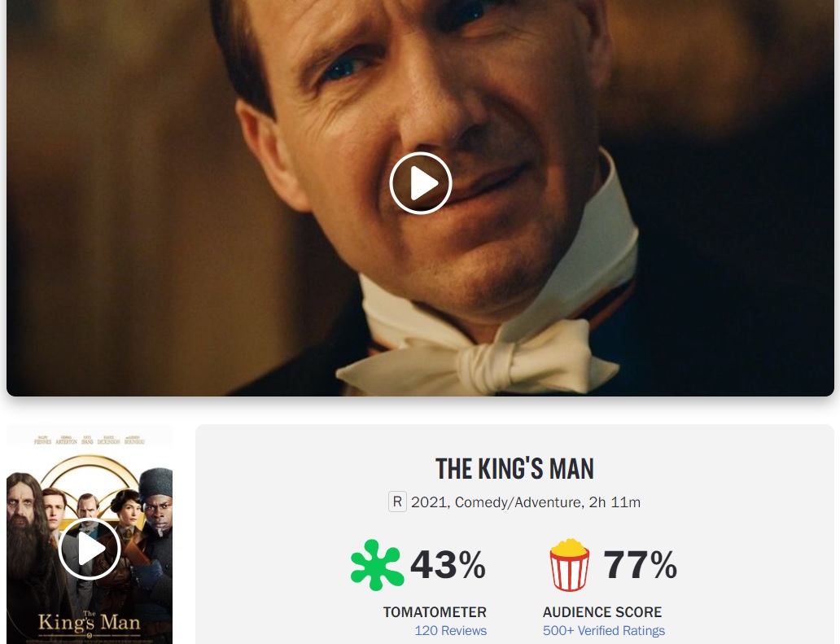
Task: Open the 500+ Verified Ratings link
Action: click(x=604, y=631)
